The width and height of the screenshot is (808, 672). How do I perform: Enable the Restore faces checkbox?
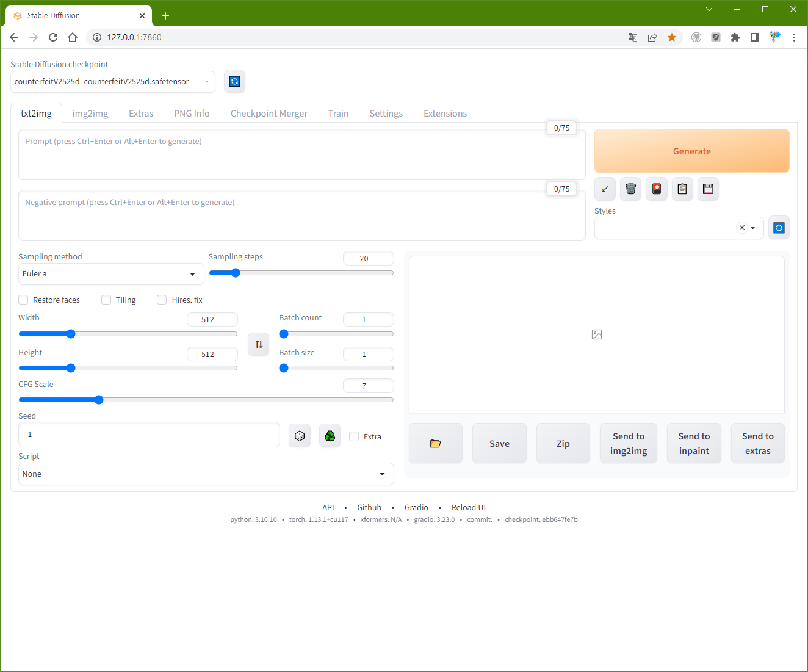pos(23,300)
